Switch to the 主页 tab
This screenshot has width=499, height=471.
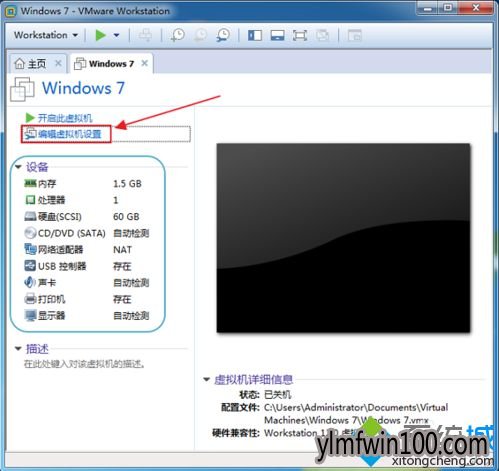[37, 63]
